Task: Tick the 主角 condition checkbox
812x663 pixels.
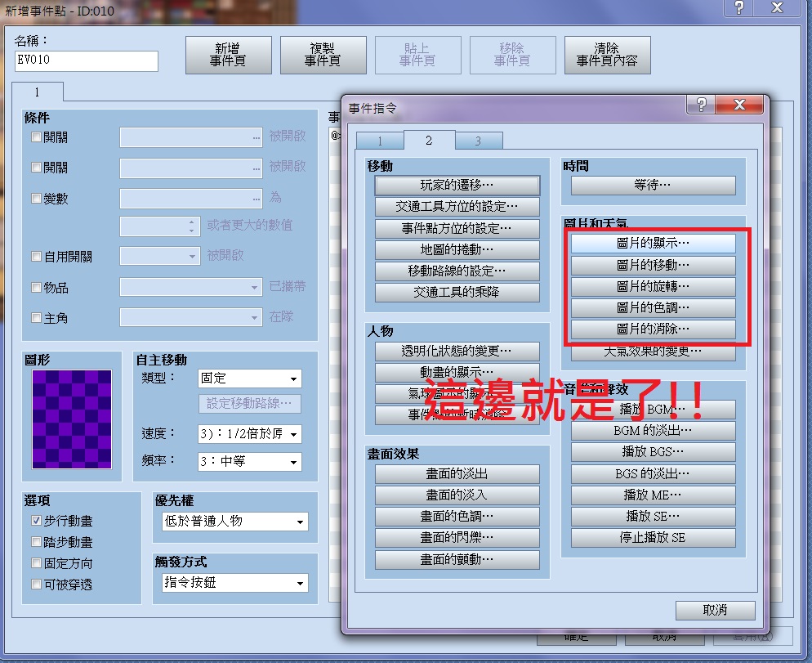Action: click(36, 318)
